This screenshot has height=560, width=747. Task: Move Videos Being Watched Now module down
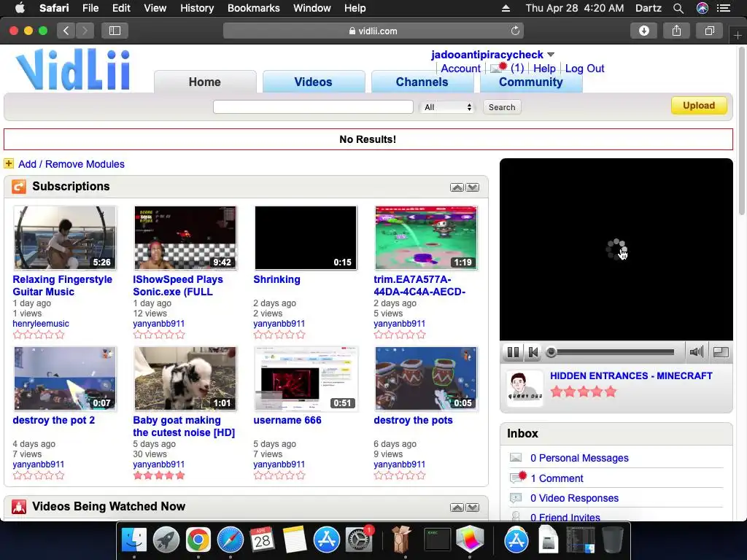point(473,507)
